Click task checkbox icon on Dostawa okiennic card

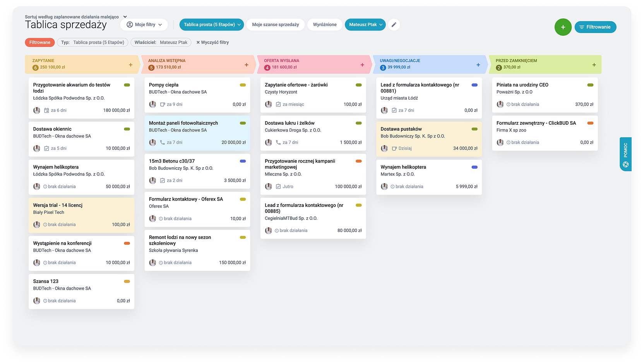pyautogui.click(x=46, y=148)
